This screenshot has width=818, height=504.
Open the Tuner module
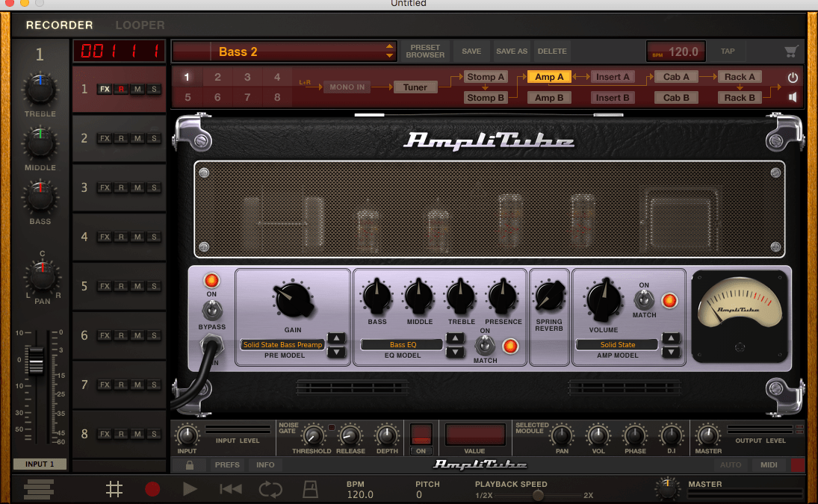[x=415, y=87]
